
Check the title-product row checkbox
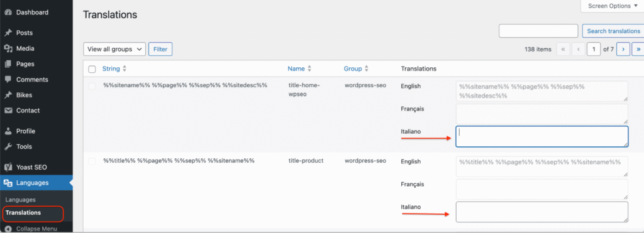pos(92,161)
